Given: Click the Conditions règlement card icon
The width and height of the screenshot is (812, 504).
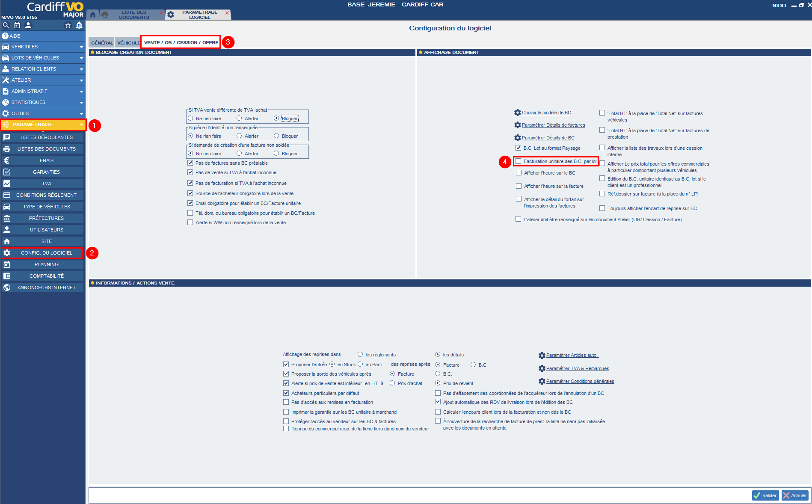Looking at the screenshot, I should click(x=7, y=195).
